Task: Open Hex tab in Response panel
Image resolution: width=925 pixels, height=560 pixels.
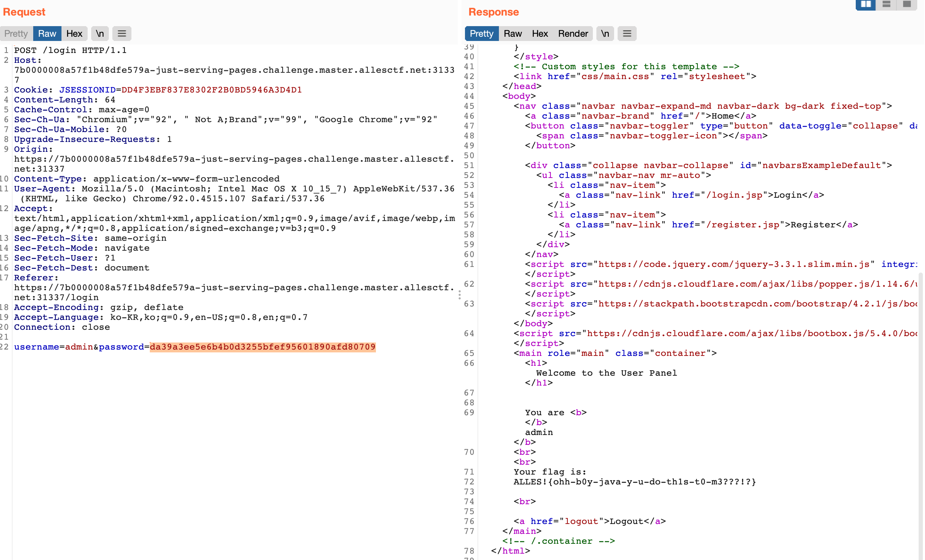Action: (x=540, y=34)
